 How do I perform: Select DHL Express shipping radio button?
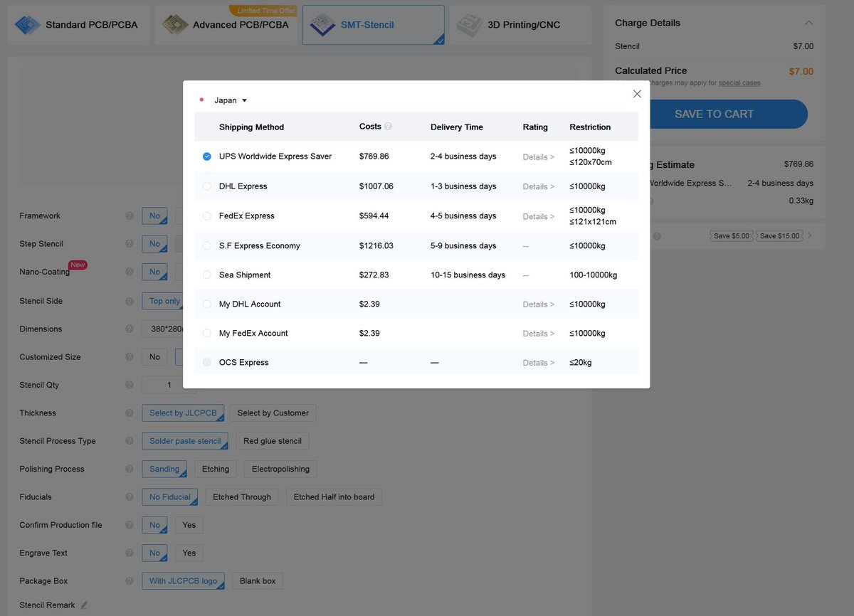point(207,186)
